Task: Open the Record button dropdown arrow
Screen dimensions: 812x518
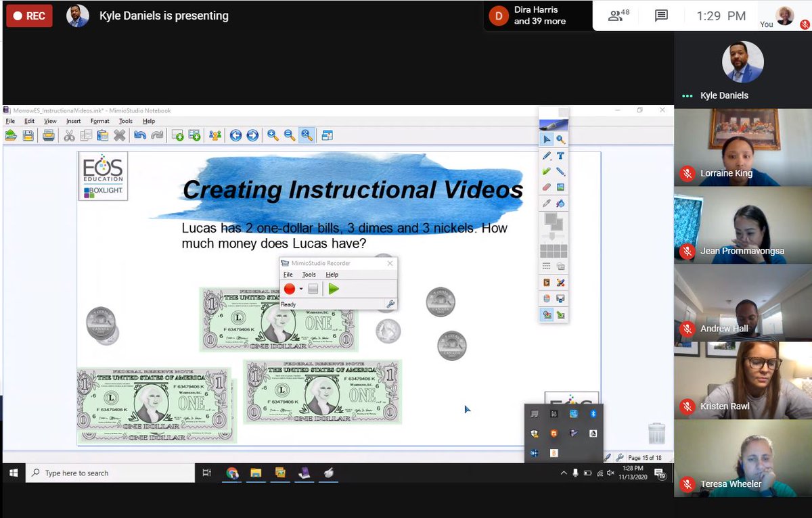Action: click(x=300, y=289)
